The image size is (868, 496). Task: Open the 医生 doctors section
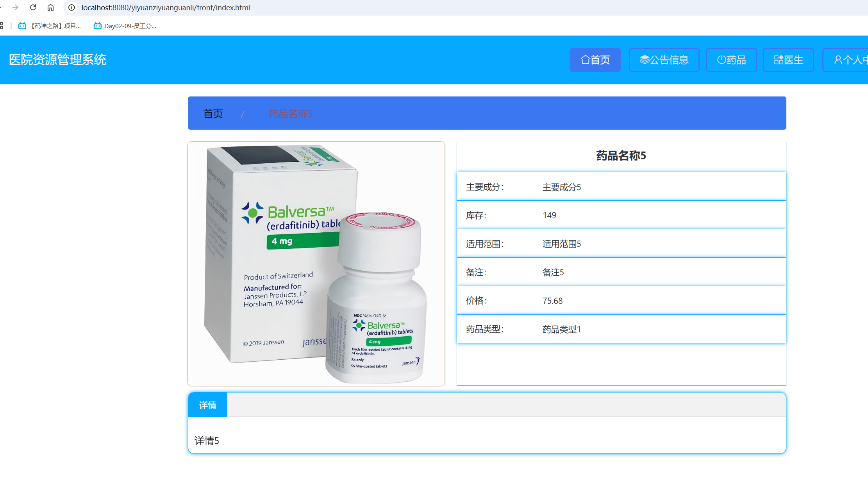(788, 59)
